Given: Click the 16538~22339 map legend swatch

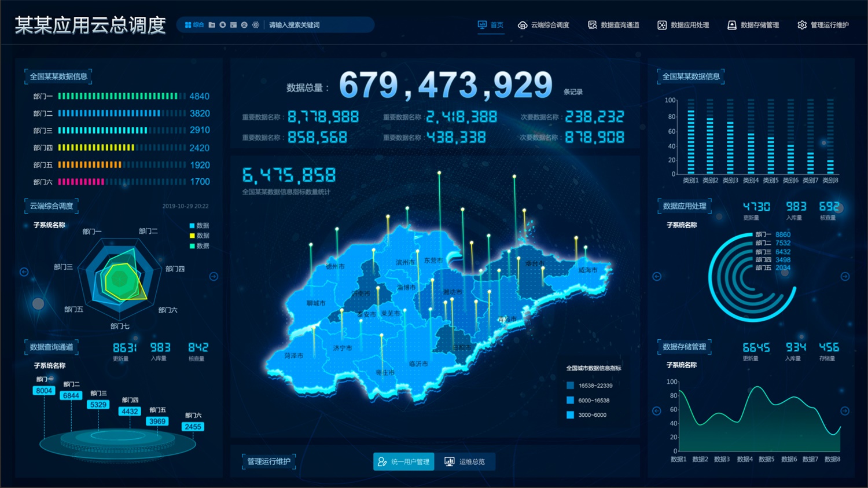Looking at the screenshot, I should [x=570, y=386].
